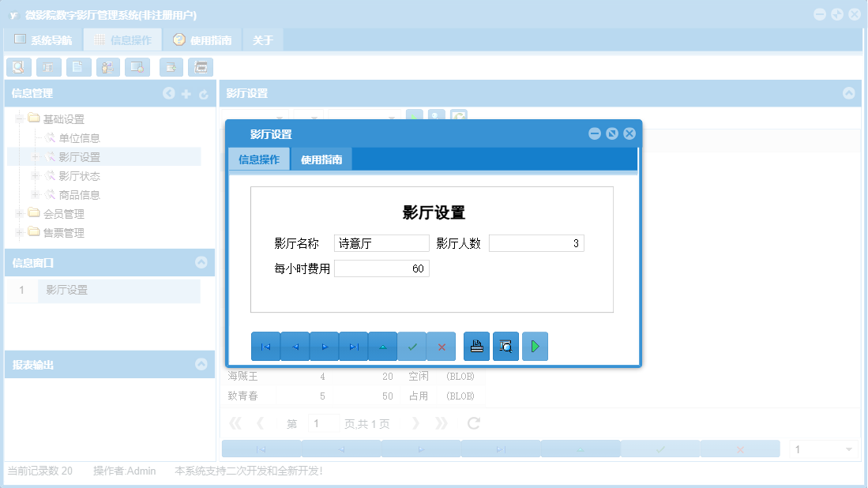Click the print icon in the 影厅设置 dialog
This screenshot has width=868, height=488.
click(x=476, y=346)
